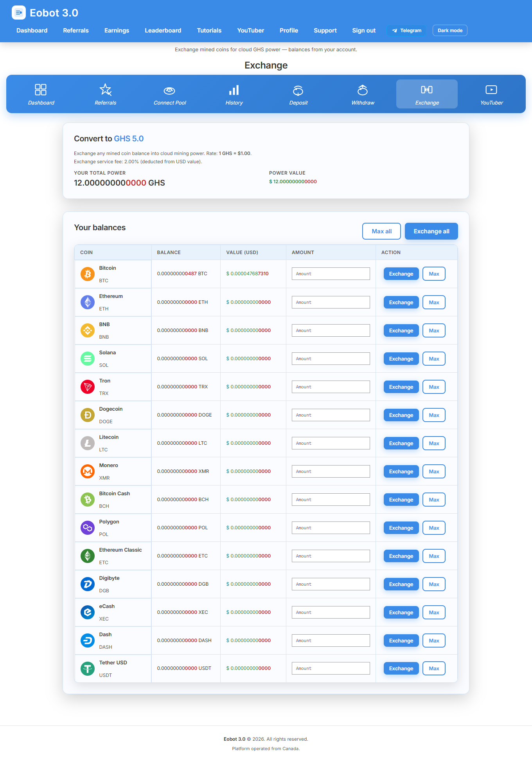Click the Dash coin icon

[88, 641]
